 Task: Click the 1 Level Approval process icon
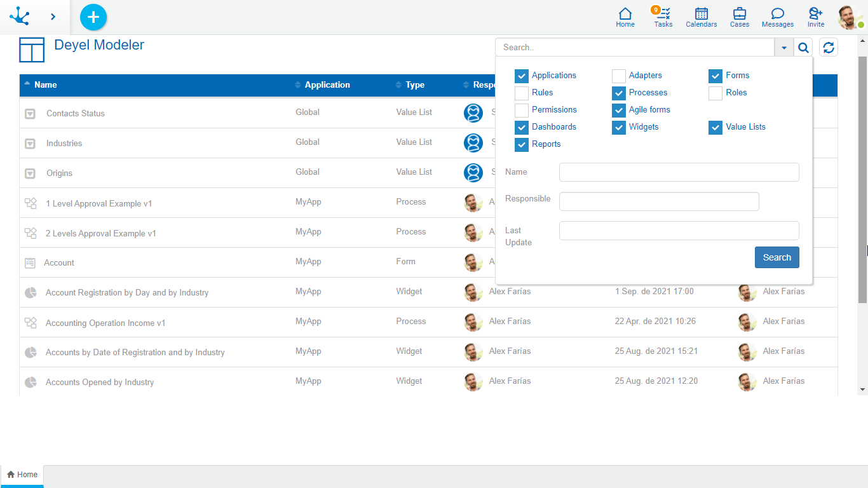pyautogui.click(x=31, y=203)
